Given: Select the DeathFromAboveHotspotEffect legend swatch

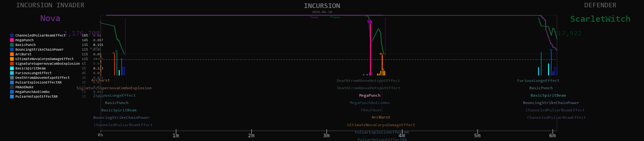Looking at the screenshot, I should point(12,78).
